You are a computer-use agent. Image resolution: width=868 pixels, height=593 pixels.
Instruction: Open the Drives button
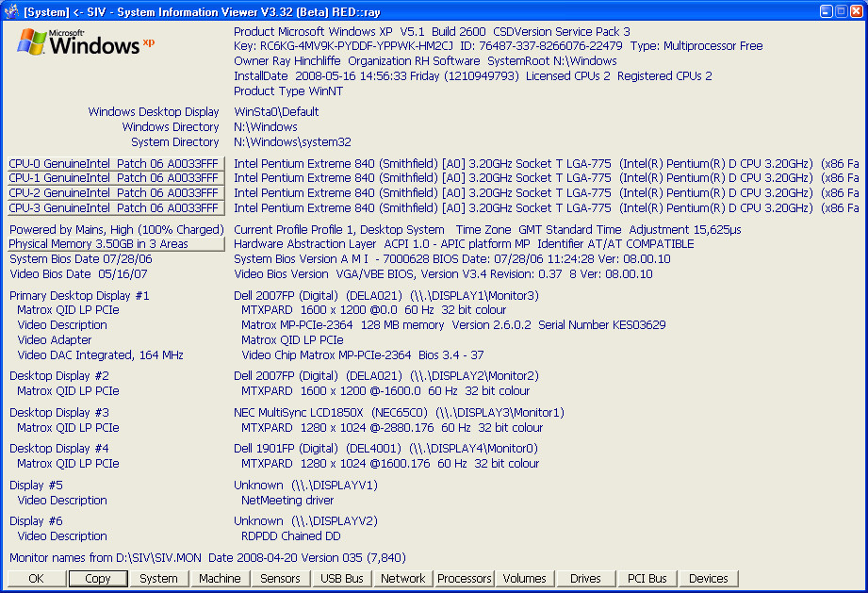pyautogui.click(x=585, y=578)
